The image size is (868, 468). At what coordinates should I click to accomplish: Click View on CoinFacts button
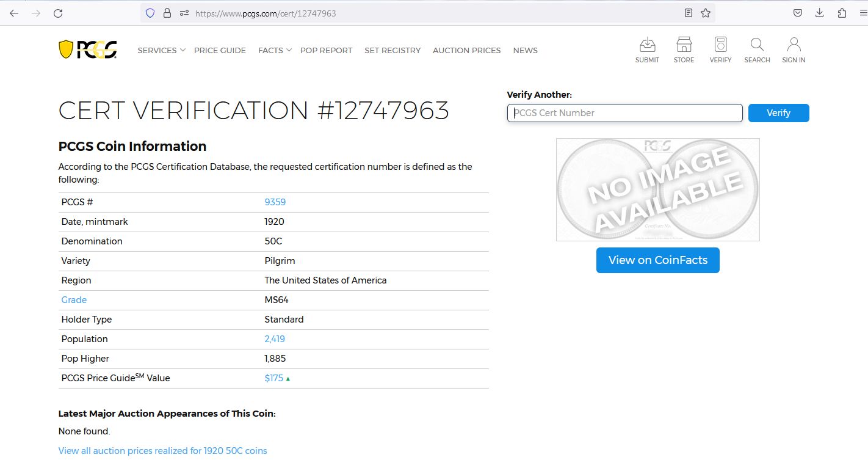658,260
